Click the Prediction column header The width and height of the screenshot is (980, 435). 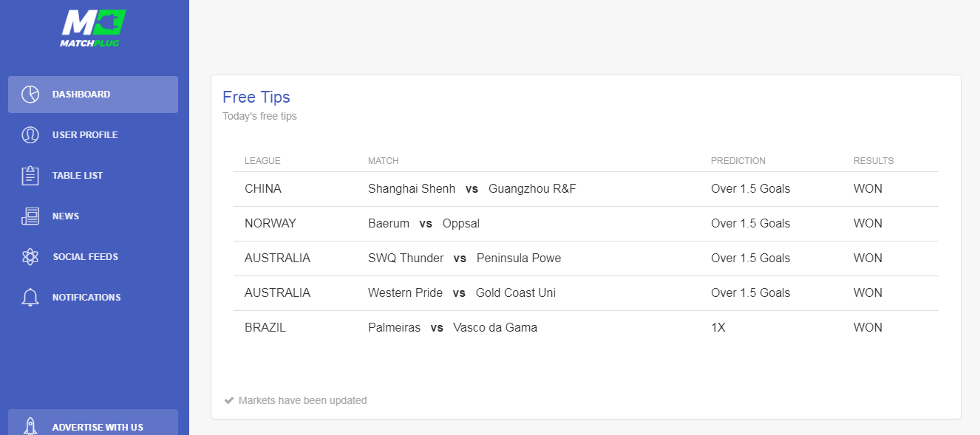click(738, 161)
